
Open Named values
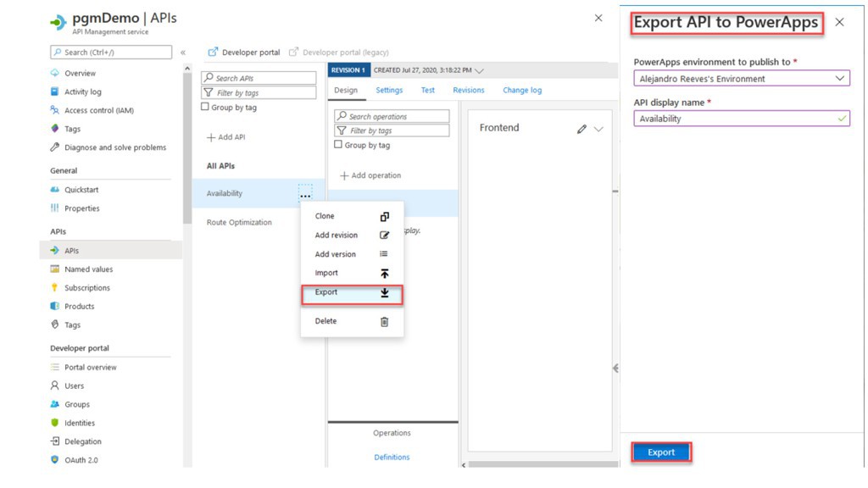(88, 269)
